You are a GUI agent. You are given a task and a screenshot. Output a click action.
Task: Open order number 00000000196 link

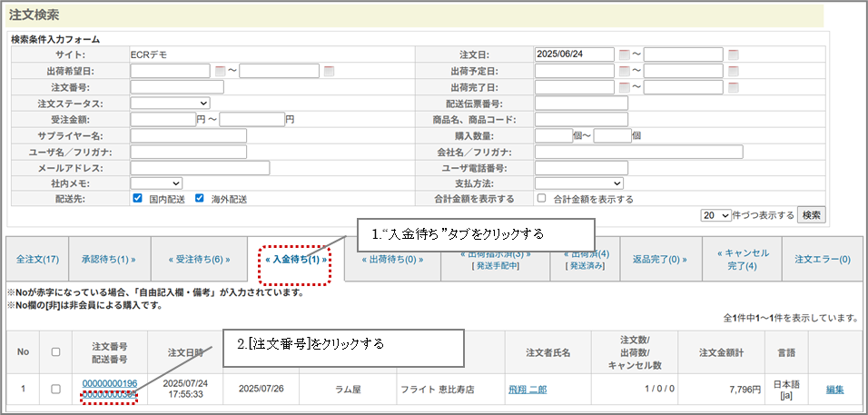109,383
